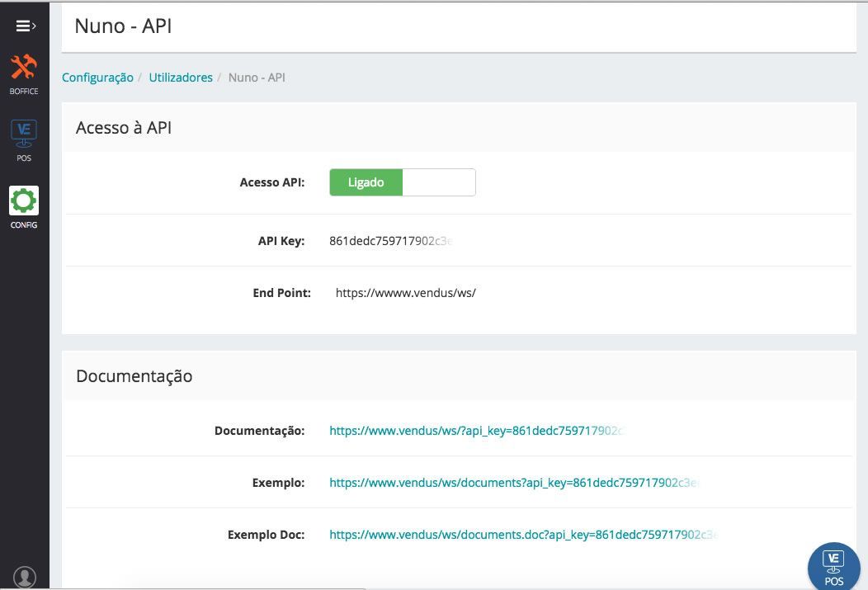Select the End Point URL text
Viewport: 868px width, 590px height.
(406, 293)
